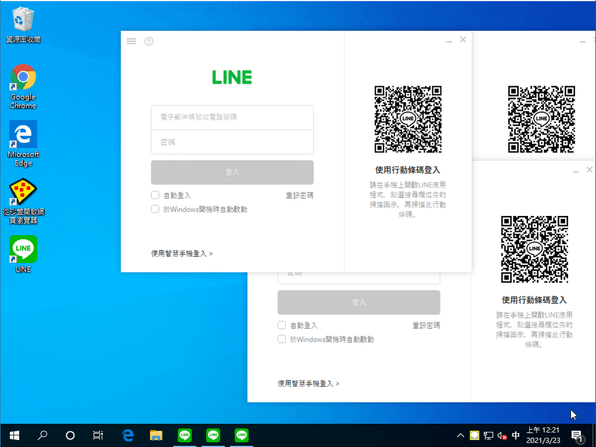The image size is (596, 447).
Task: Switch input method via 中 indicator
Action: (x=516, y=435)
